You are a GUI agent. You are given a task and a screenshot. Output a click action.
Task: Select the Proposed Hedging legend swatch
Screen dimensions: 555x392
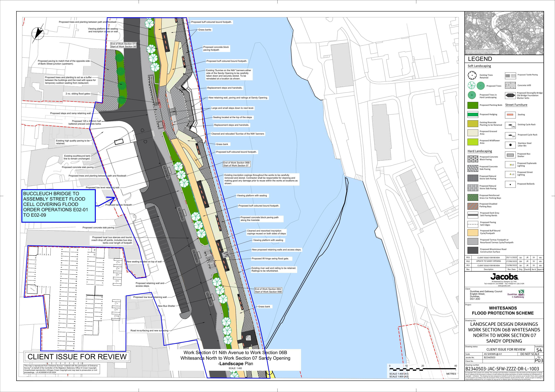[473, 115]
